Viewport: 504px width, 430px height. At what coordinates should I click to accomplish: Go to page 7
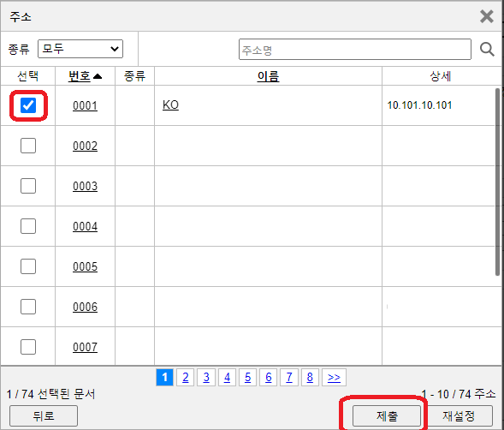tap(289, 377)
